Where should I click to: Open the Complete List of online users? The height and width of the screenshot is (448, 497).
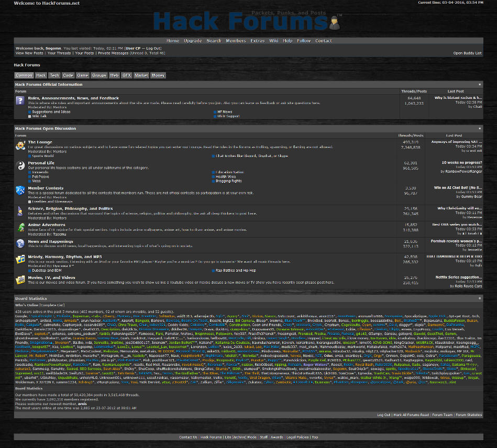[52, 305]
